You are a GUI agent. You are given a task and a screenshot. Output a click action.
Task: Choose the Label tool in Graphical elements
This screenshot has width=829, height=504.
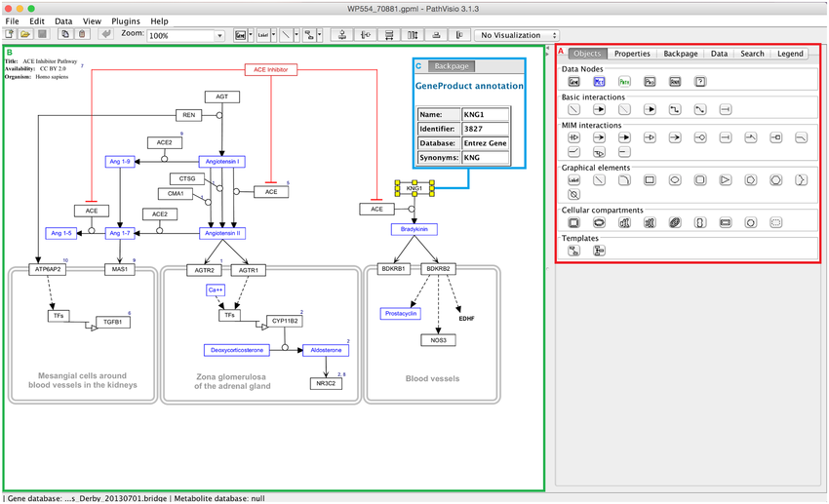point(574,180)
